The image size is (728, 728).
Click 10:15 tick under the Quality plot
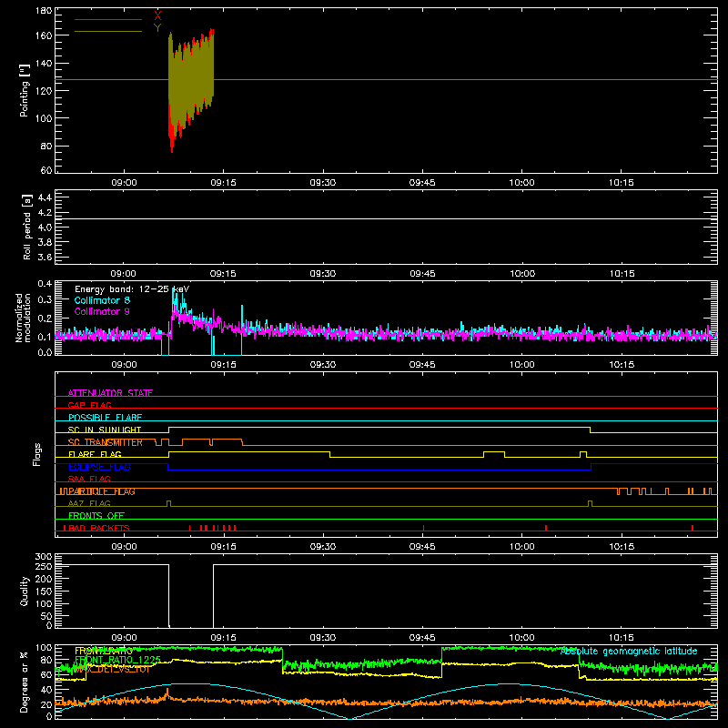[622, 638]
